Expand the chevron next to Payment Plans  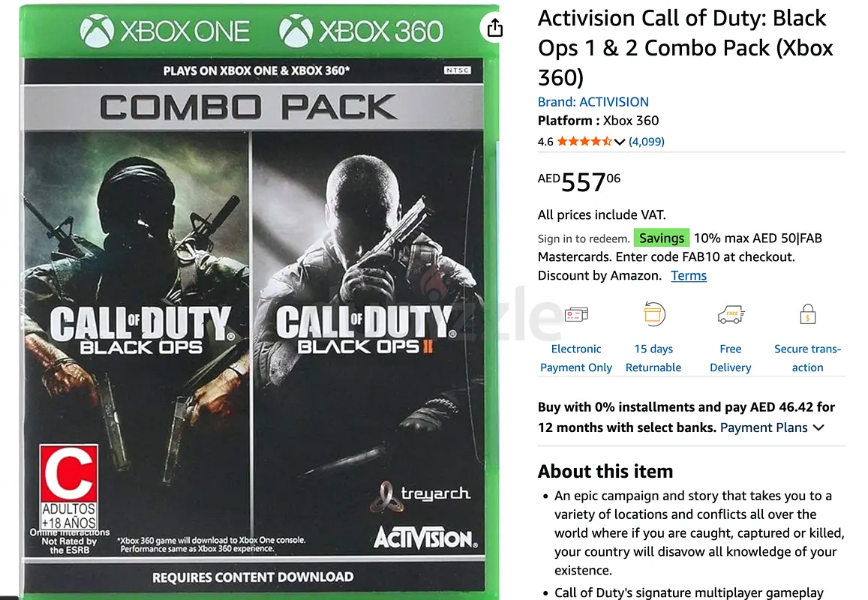(x=818, y=427)
